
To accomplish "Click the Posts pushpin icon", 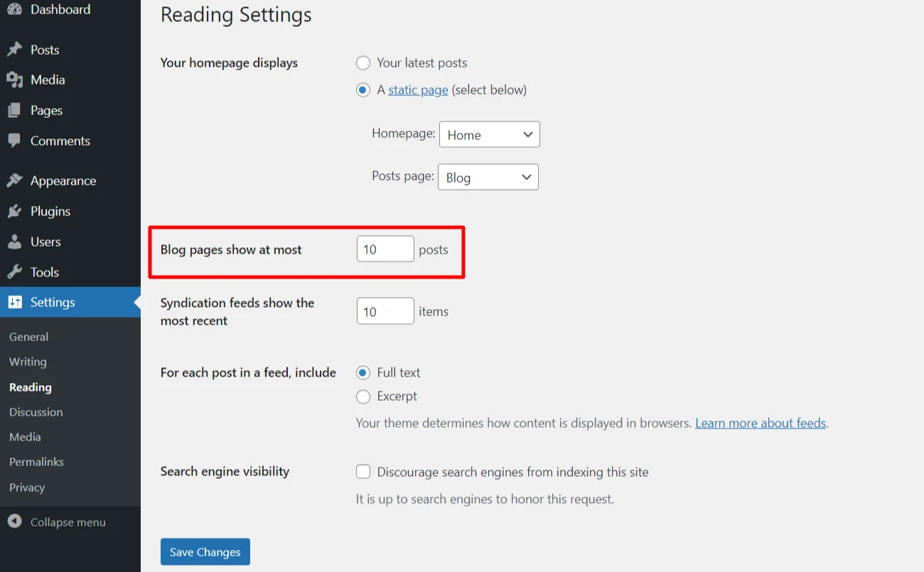I will point(15,50).
